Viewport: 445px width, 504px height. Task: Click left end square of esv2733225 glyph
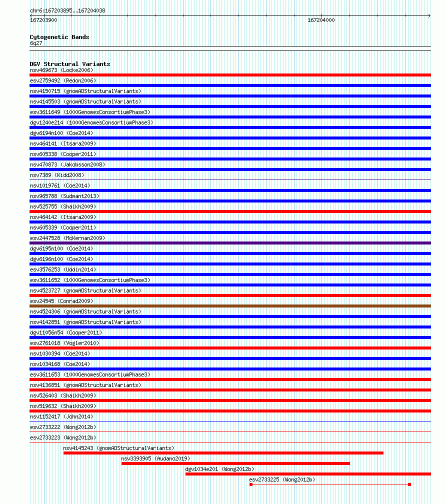tap(251, 484)
